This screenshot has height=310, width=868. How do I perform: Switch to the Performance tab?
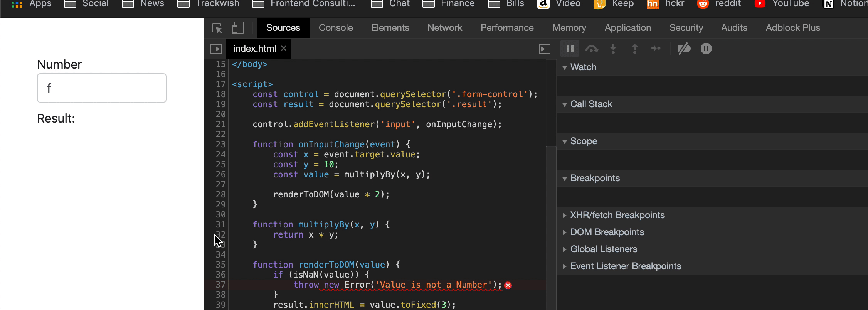507,28
